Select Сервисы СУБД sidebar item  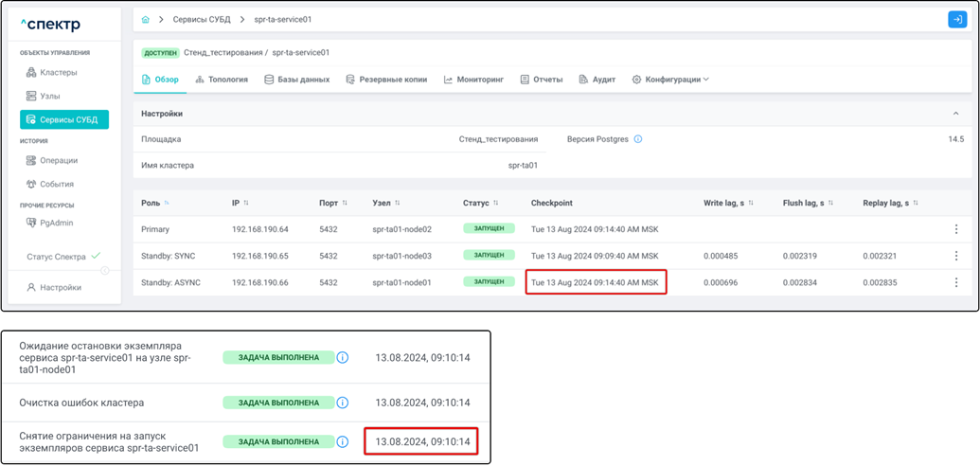pyautogui.click(x=64, y=119)
